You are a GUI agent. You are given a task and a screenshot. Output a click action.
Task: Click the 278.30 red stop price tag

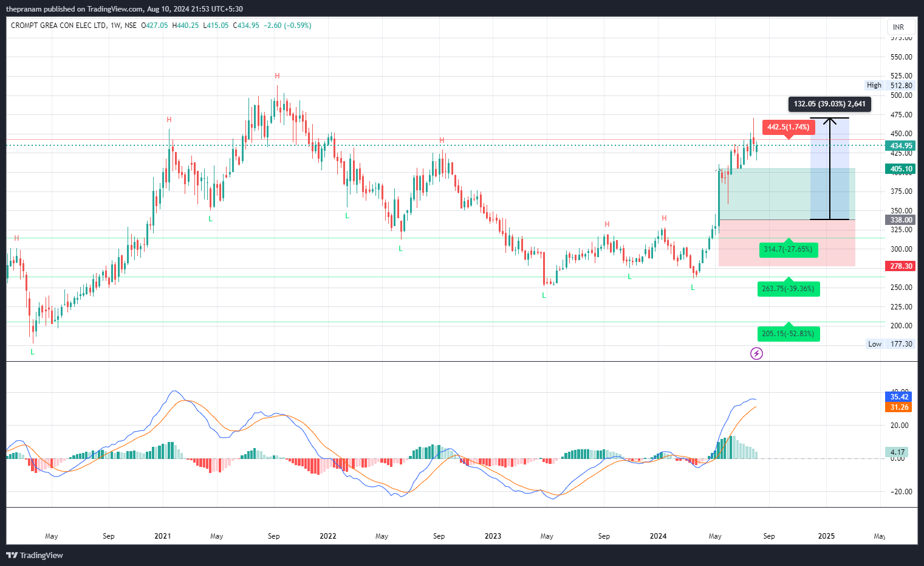tap(901, 266)
